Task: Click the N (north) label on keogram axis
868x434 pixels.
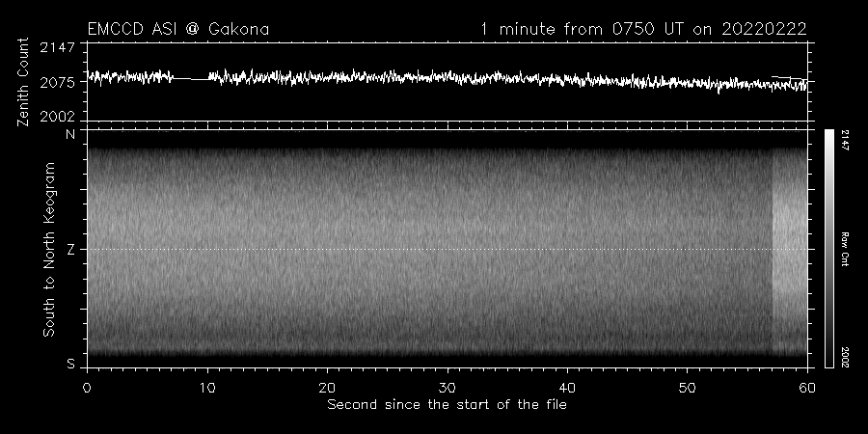Action: click(x=70, y=134)
